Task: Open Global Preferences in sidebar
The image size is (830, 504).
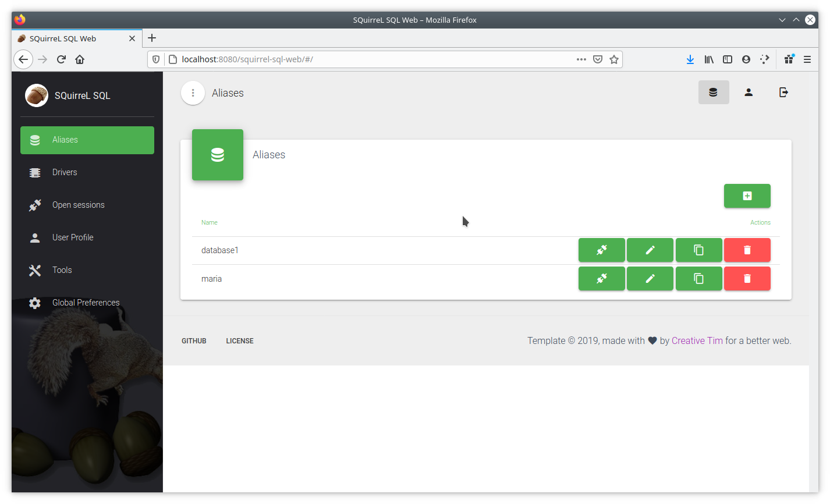Action: (x=87, y=303)
